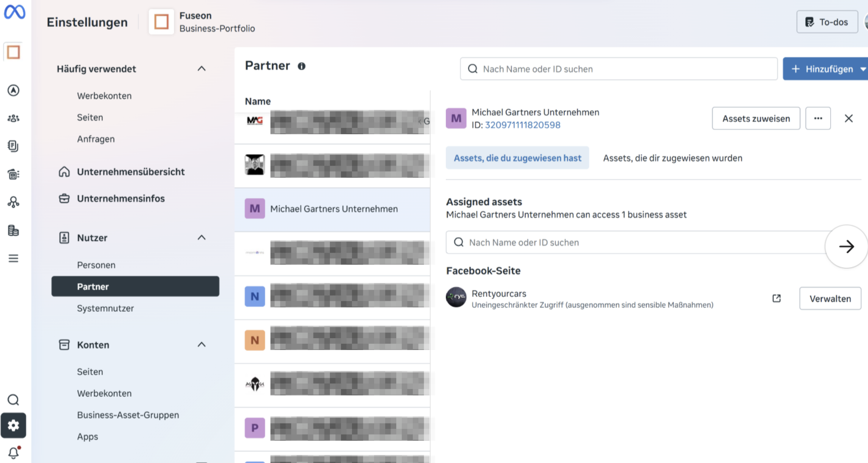The width and height of the screenshot is (868, 463).
Task: Select the partner row with purple P avatar
Action: pyautogui.click(x=332, y=428)
